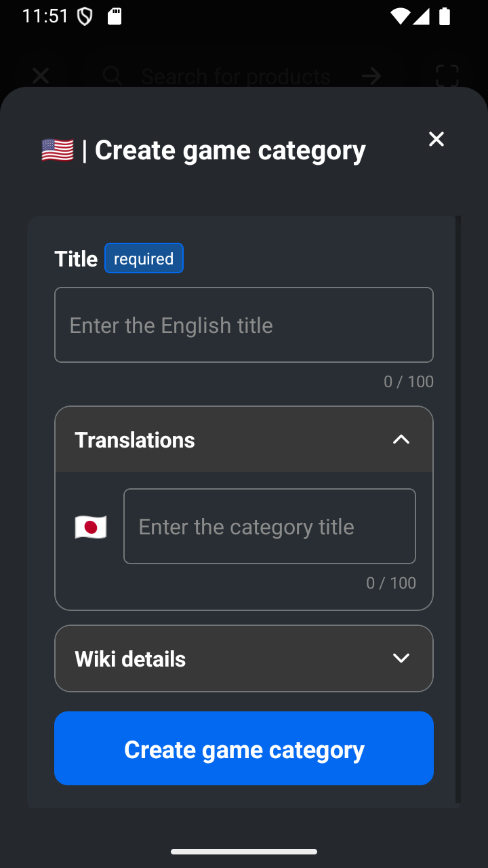
Task: Focus the Japanese category title field
Action: tap(270, 526)
